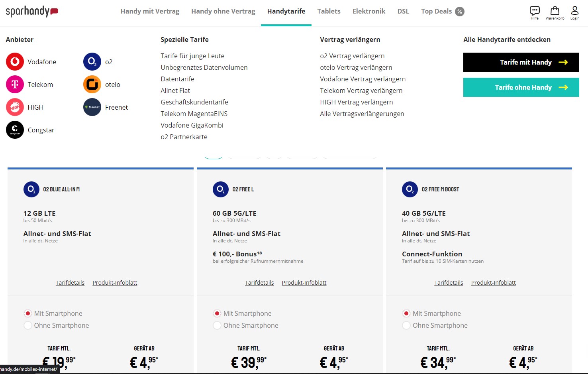Click the sparhandy logo
This screenshot has width=588, height=374.
(32, 11)
